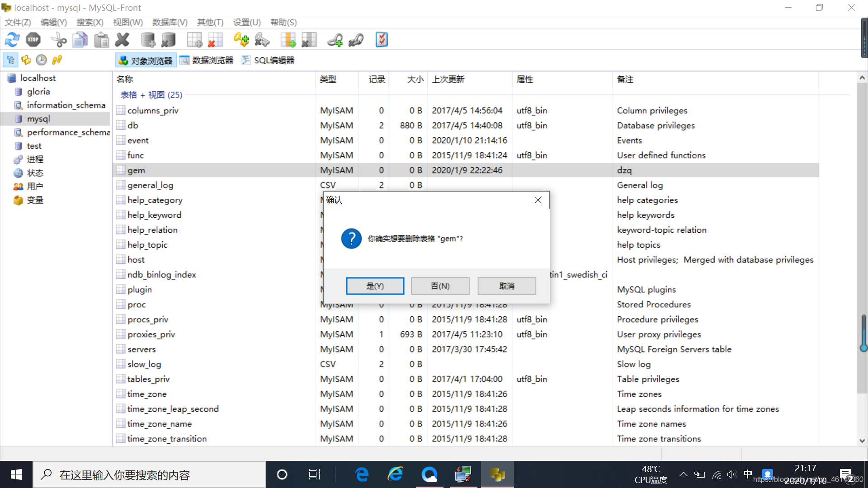868x488 pixels.
Task: Open the 设置(U) menu
Action: coord(247,22)
